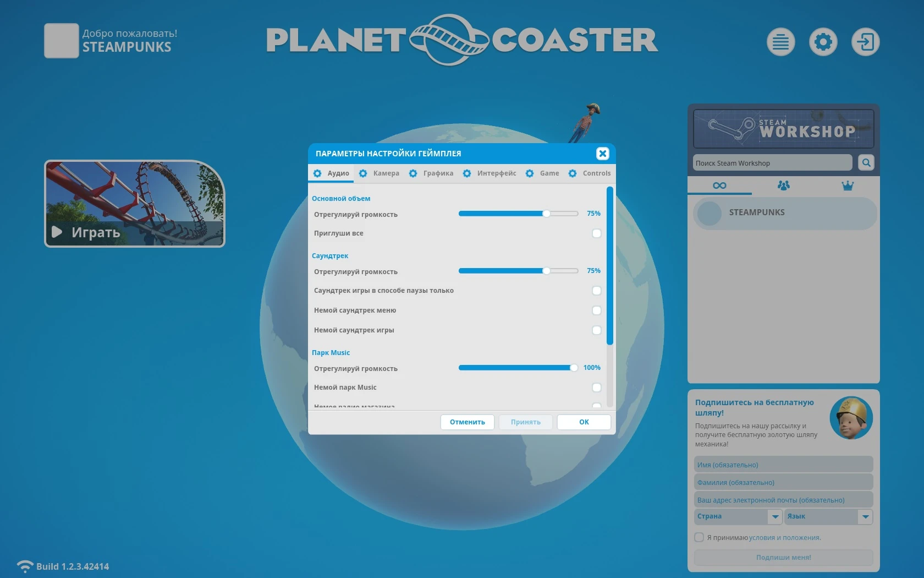Click the gear icon next to Аудио tab
This screenshot has width=924, height=578.
(317, 173)
